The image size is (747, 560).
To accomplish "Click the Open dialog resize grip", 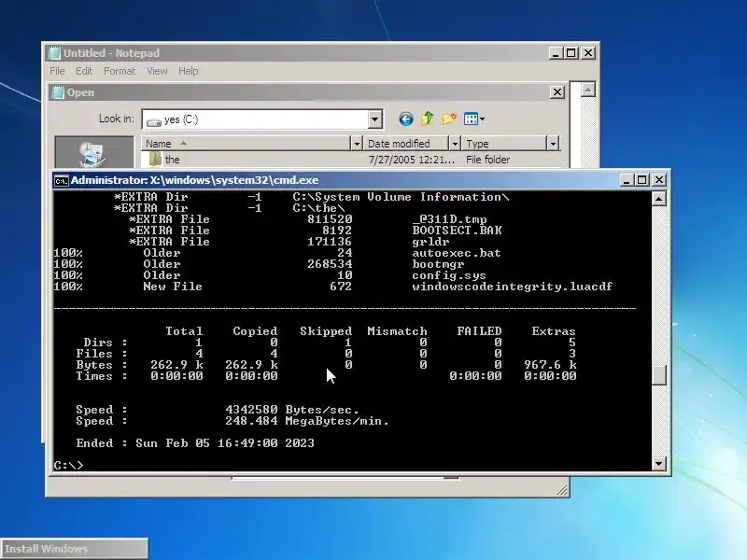I will [x=562, y=490].
